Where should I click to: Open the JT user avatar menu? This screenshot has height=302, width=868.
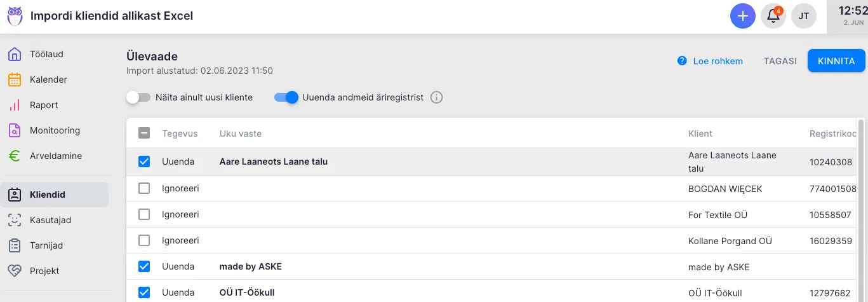[x=803, y=16]
